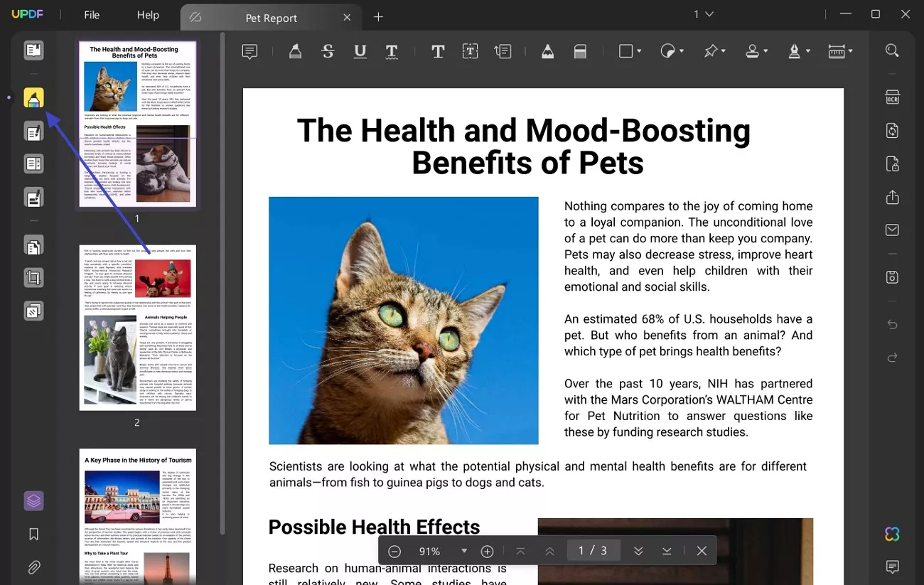Jump to the first page

(x=520, y=551)
